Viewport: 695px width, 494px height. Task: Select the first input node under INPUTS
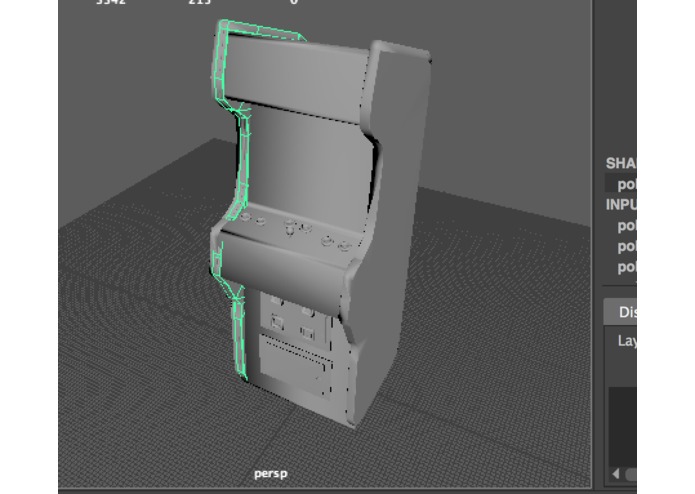(x=627, y=226)
